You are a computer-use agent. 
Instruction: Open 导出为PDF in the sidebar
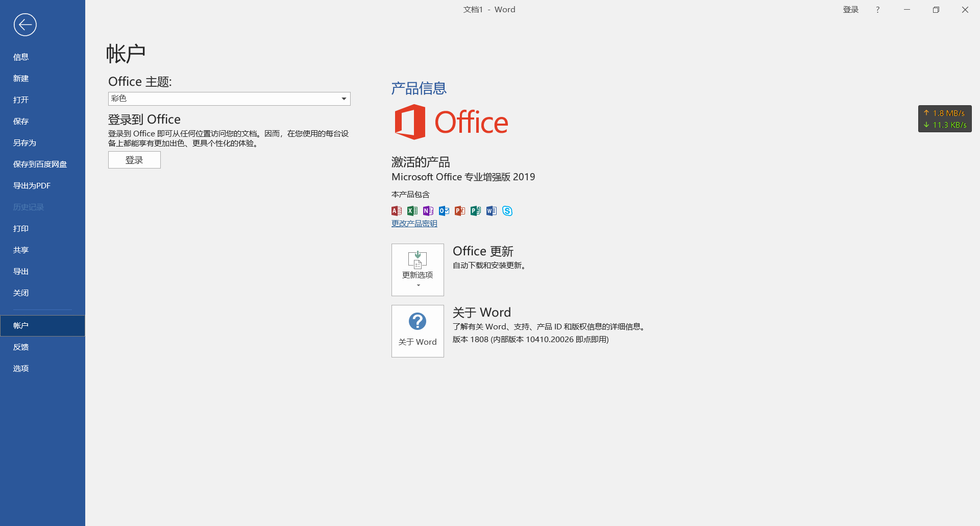click(x=32, y=186)
